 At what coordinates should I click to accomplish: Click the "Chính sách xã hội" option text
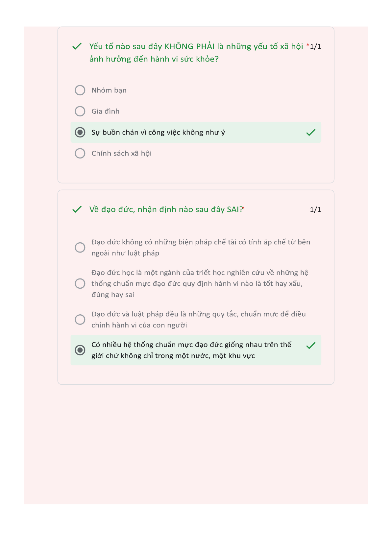[121, 154]
